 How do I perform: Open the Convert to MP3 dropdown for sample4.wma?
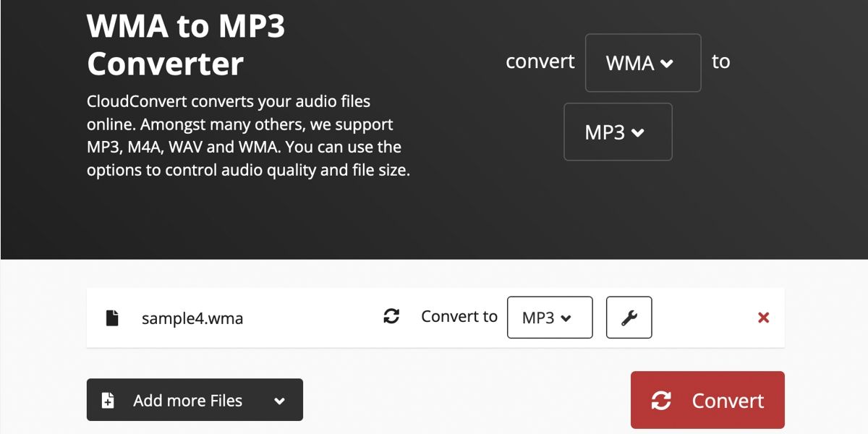(550, 317)
